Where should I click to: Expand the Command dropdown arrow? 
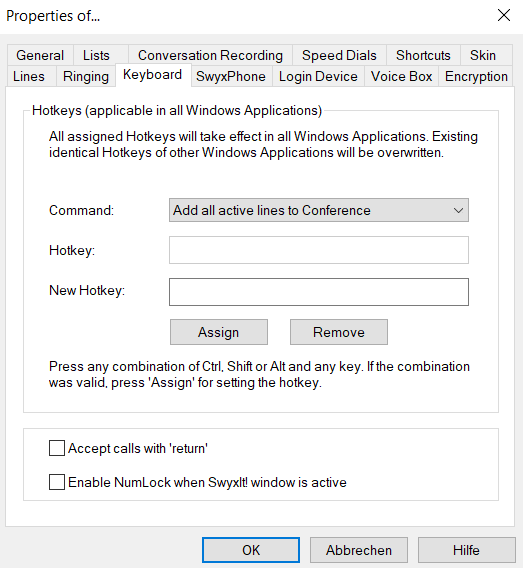tap(458, 210)
